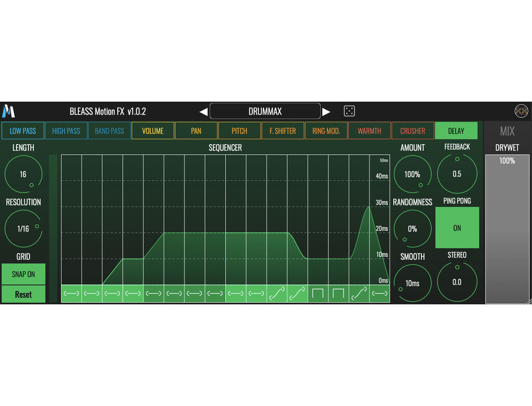Screen dimensions: 532x406
Task: Click the first square-shape step icon
Action: (317, 293)
